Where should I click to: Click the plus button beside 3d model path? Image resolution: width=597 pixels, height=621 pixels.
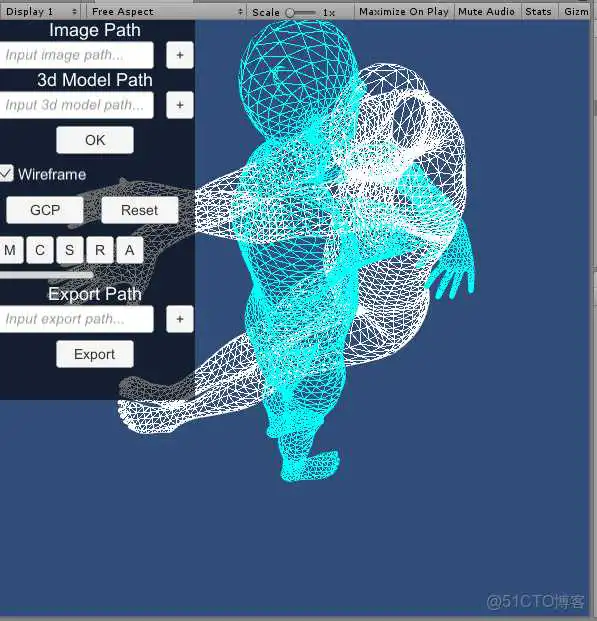(x=180, y=105)
